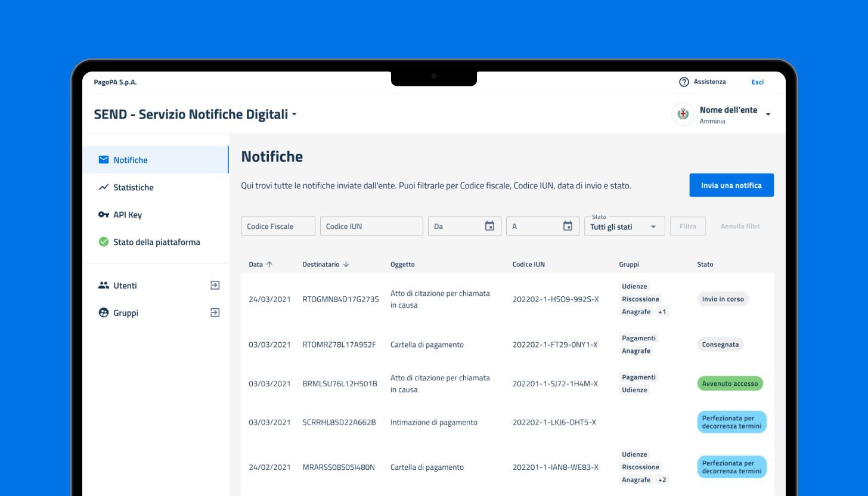Click the institution logo avatar
Viewport: 868px width, 496px height.
coord(683,114)
